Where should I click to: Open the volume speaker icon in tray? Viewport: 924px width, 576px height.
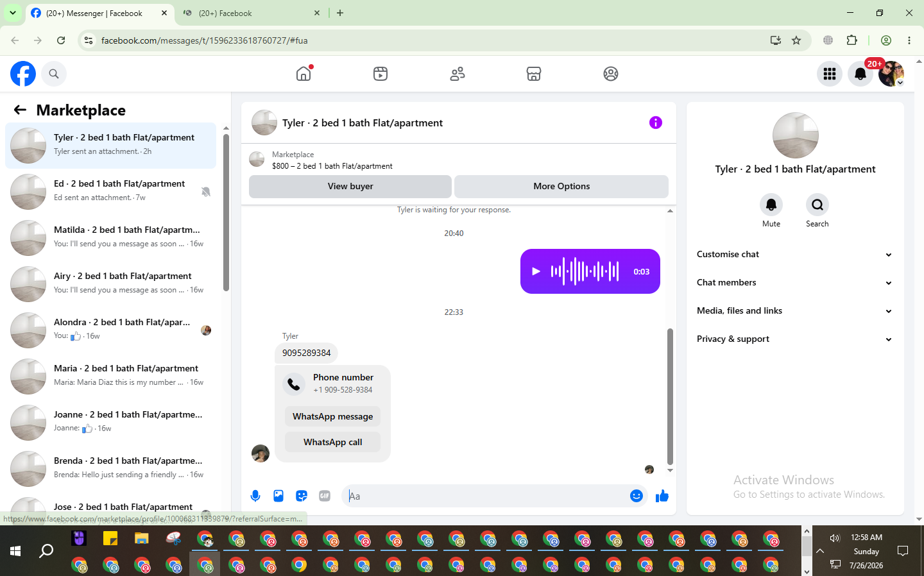[835, 538]
